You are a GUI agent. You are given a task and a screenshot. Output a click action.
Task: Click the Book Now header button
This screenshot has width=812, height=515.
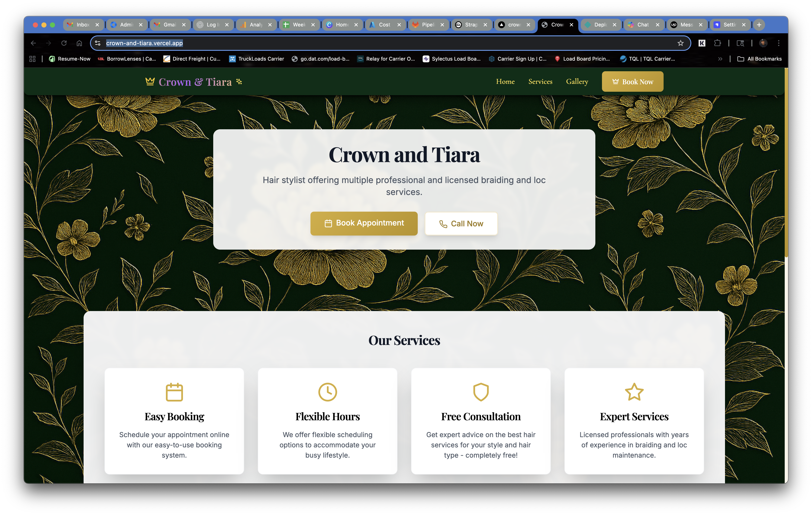point(633,82)
